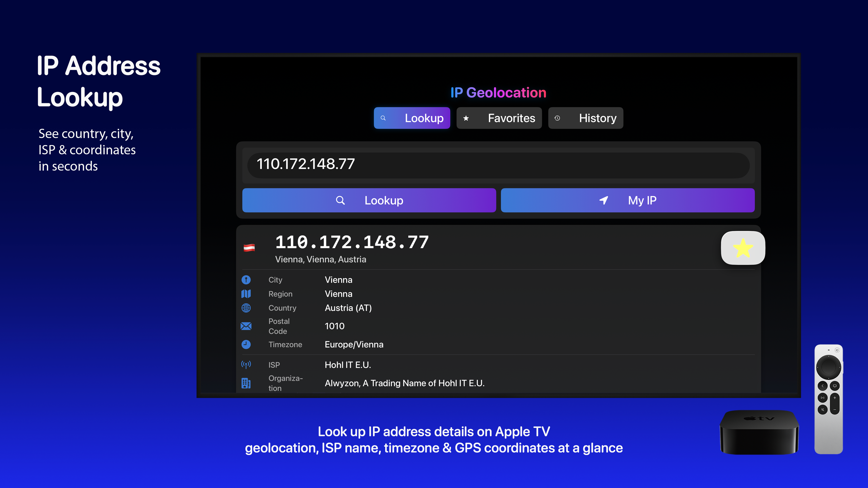Open the Favorites tab
Screen dimensions: 868x488
499,118
